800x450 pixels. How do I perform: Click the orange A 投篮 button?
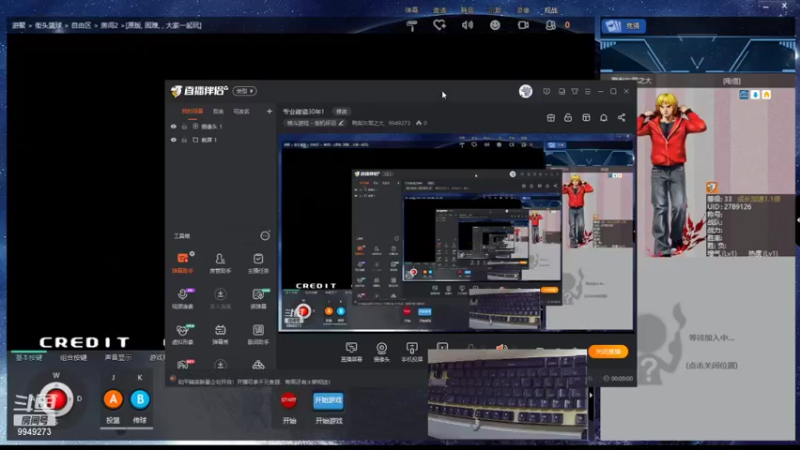[113, 399]
